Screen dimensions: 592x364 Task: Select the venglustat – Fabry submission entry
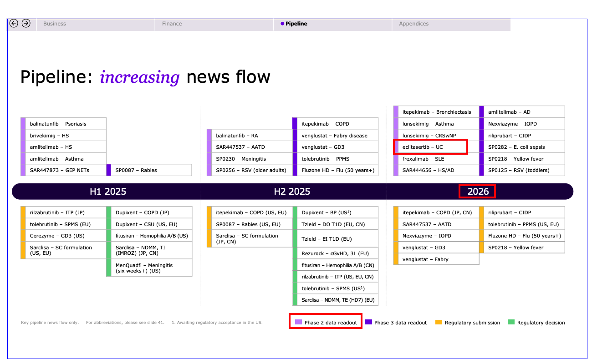point(436,259)
